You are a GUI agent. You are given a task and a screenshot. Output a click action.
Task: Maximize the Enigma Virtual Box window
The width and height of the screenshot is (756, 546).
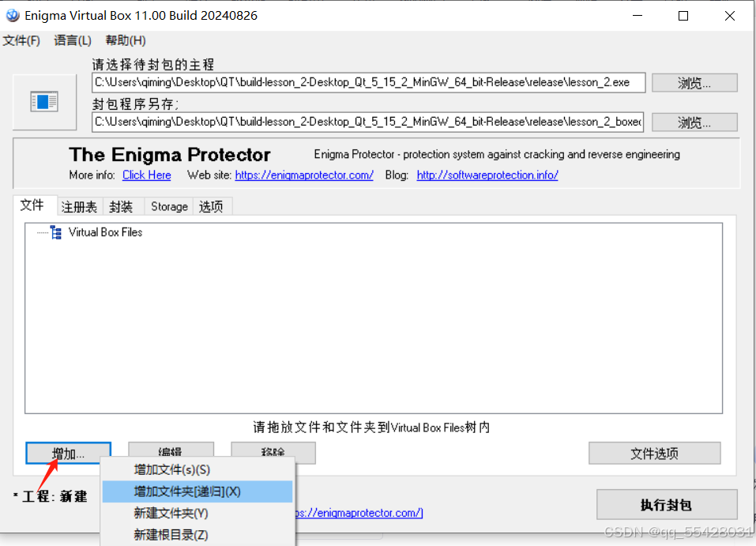point(683,16)
